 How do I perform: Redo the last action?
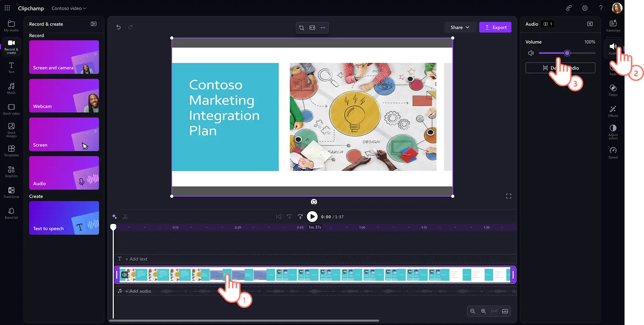[x=131, y=27]
